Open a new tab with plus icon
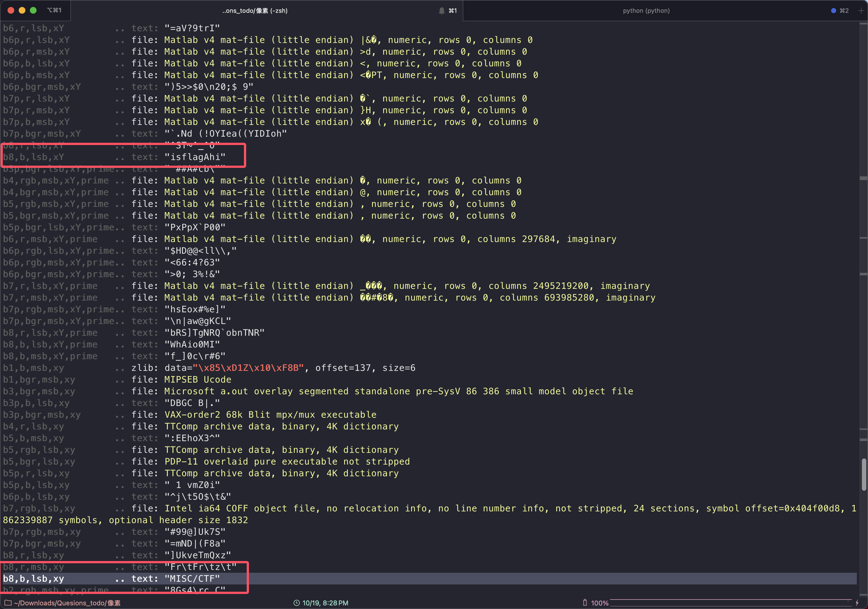868x609 pixels. pyautogui.click(x=861, y=11)
